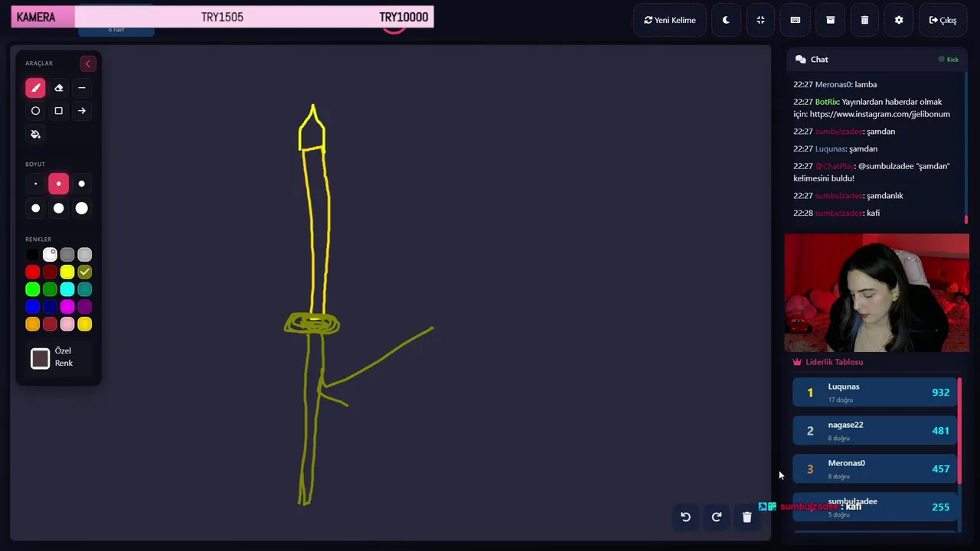Image resolution: width=980 pixels, height=551 pixels.
Task: Pick the square shape tool
Action: pos(58,111)
